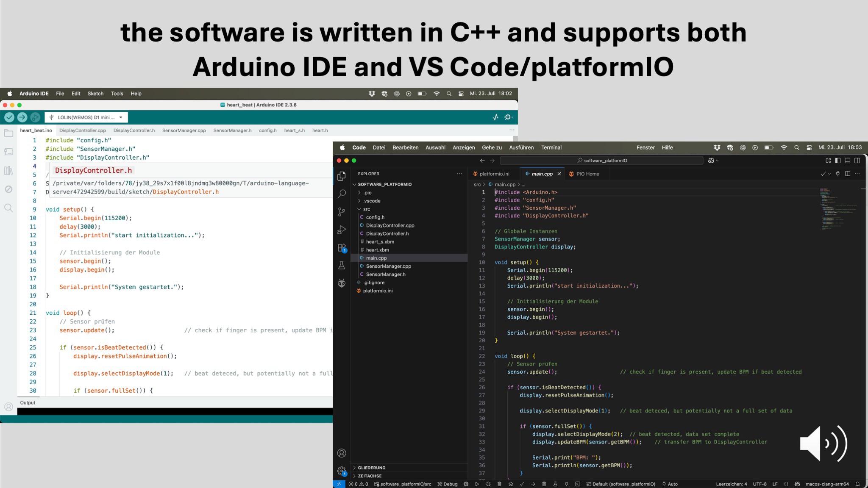
Task: Click the Debug status bar button
Action: pos(448,484)
